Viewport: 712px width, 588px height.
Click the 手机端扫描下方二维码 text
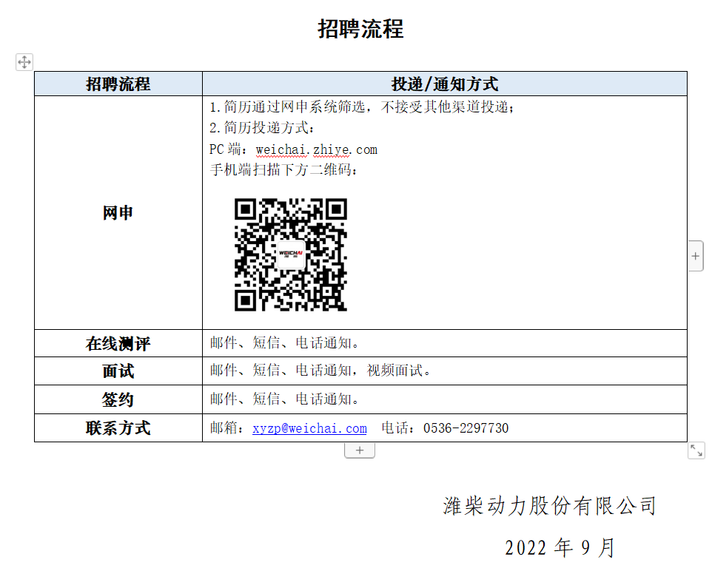click(283, 170)
